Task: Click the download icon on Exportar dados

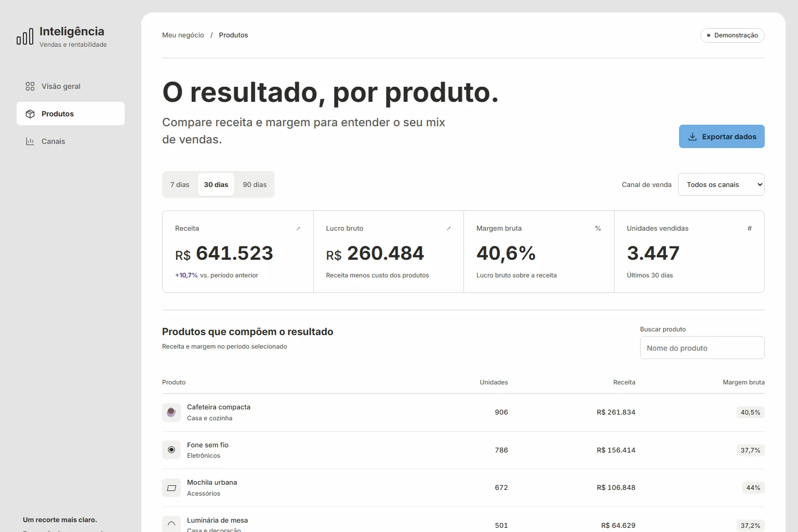Action: (x=693, y=137)
